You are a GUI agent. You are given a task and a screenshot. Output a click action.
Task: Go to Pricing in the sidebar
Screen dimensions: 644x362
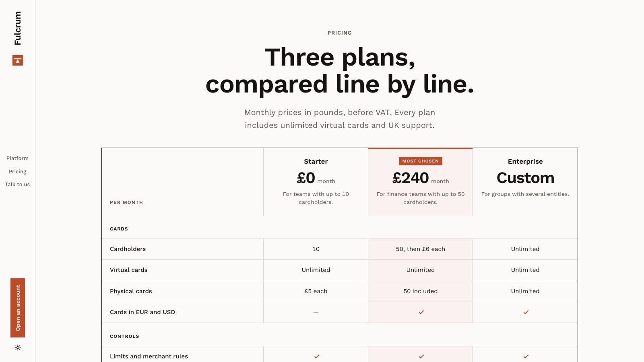pos(17,172)
